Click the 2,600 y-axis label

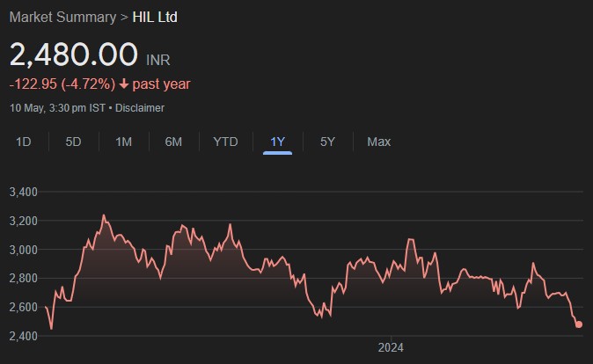coord(24,307)
